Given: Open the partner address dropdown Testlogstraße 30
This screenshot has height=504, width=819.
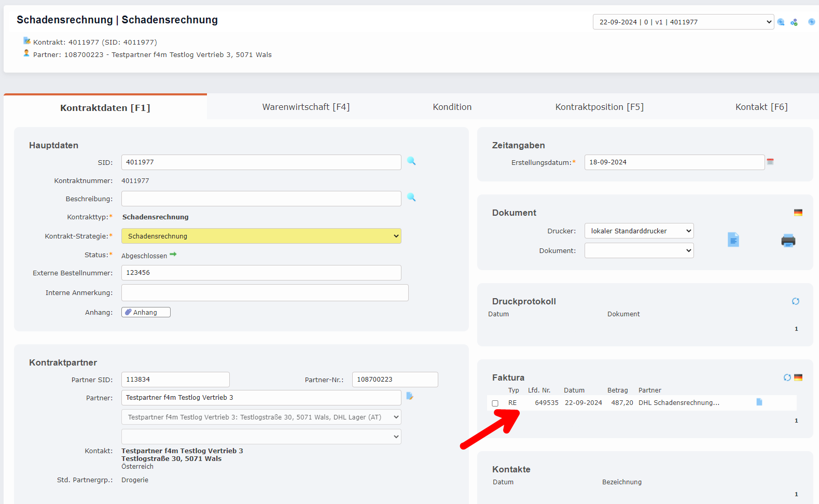Looking at the screenshot, I should coord(261,417).
